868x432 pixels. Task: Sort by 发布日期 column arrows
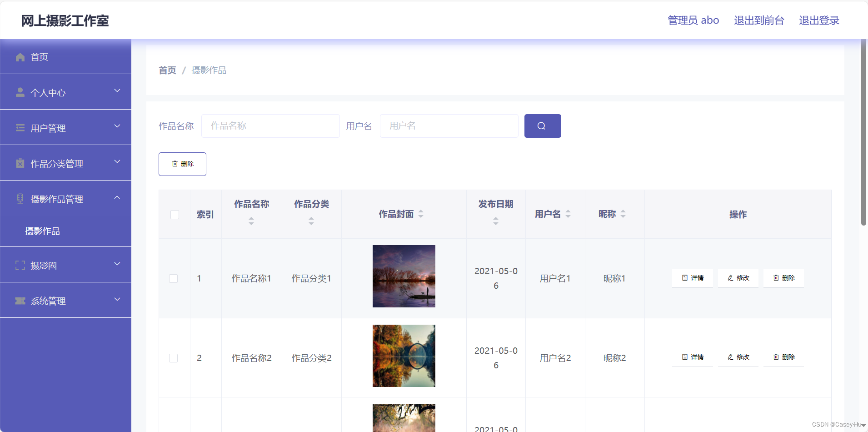pos(496,221)
